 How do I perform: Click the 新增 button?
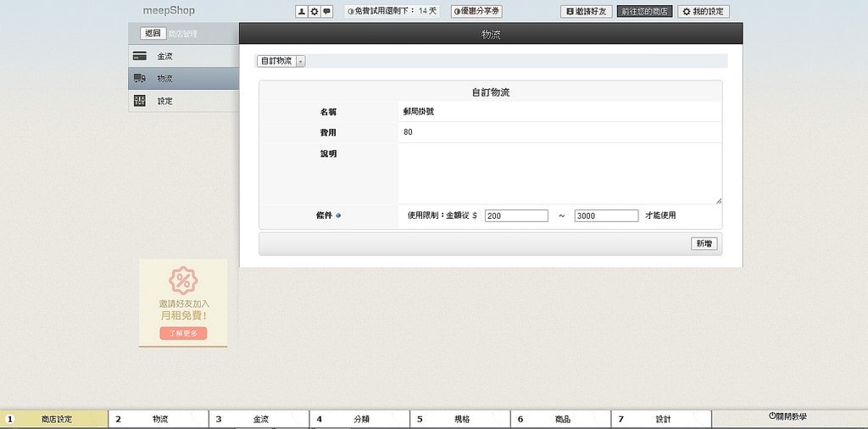(704, 243)
